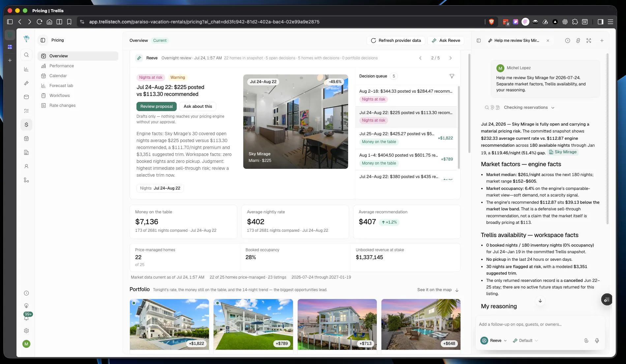
Task: Open the Reeve agent dropdown
Action: 494,341
